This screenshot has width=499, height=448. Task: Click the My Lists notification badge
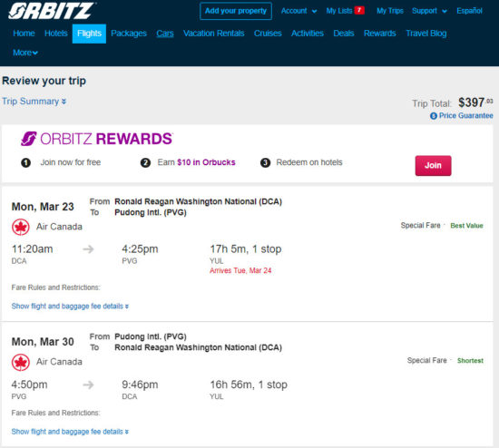[359, 10]
